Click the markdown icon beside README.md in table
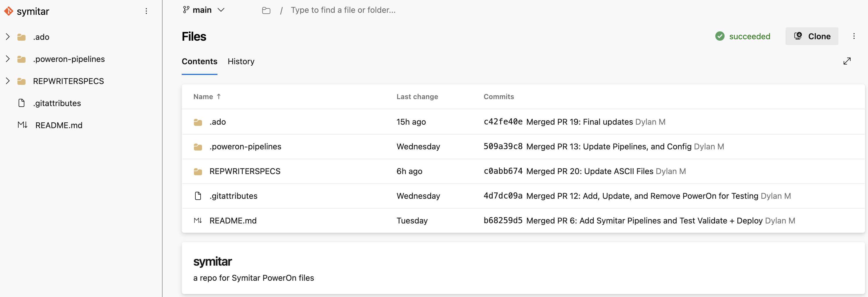Image resolution: width=868 pixels, height=297 pixels. [198, 220]
